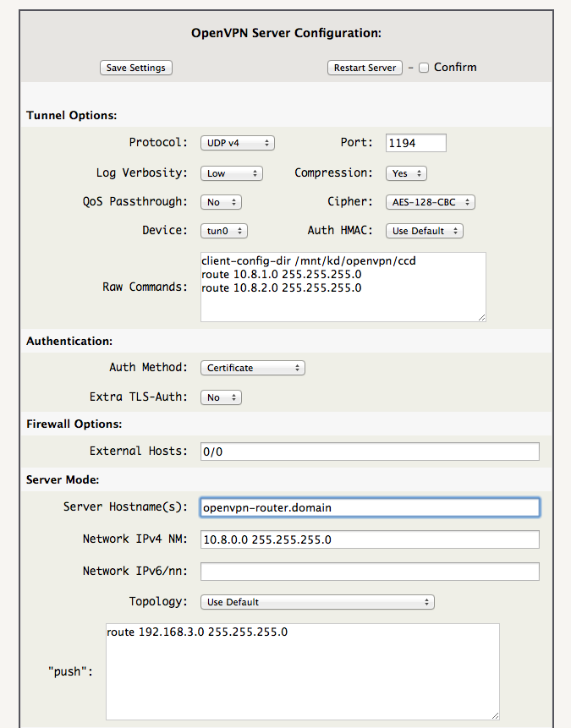Click the Server Hostname(s) label
Viewport: 571px width, 728px height.
pos(125,506)
